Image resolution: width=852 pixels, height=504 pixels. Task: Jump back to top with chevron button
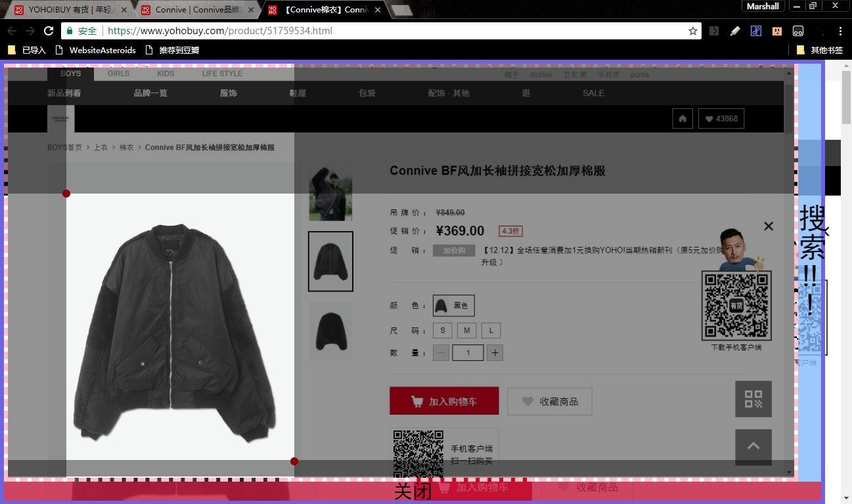(753, 447)
